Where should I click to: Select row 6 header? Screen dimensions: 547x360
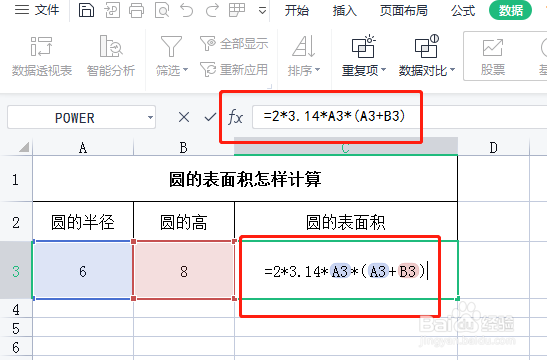pyautogui.click(x=16, y=347)
